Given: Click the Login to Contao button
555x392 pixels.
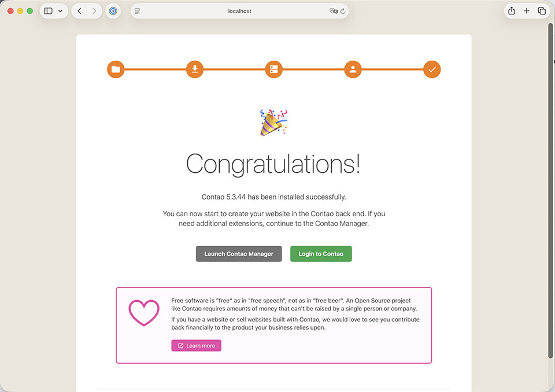Looking at the screenshot, I should click(x=321, y=254).
